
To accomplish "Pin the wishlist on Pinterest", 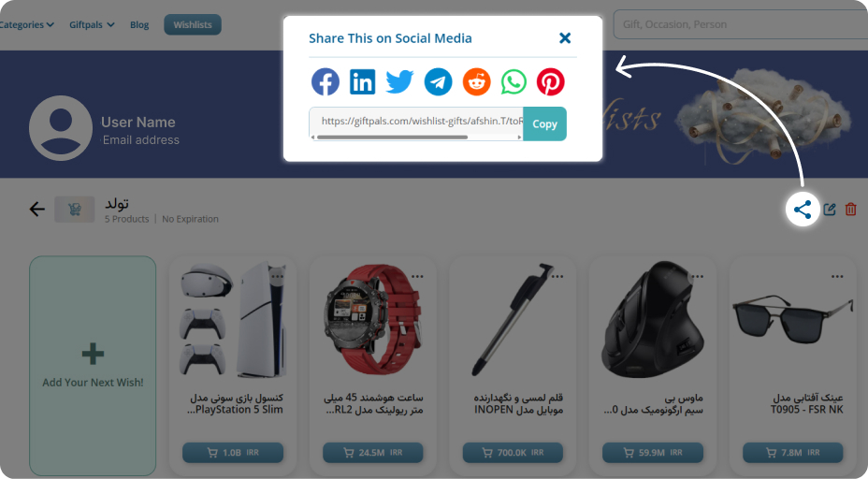I will (x=550, y=82).
